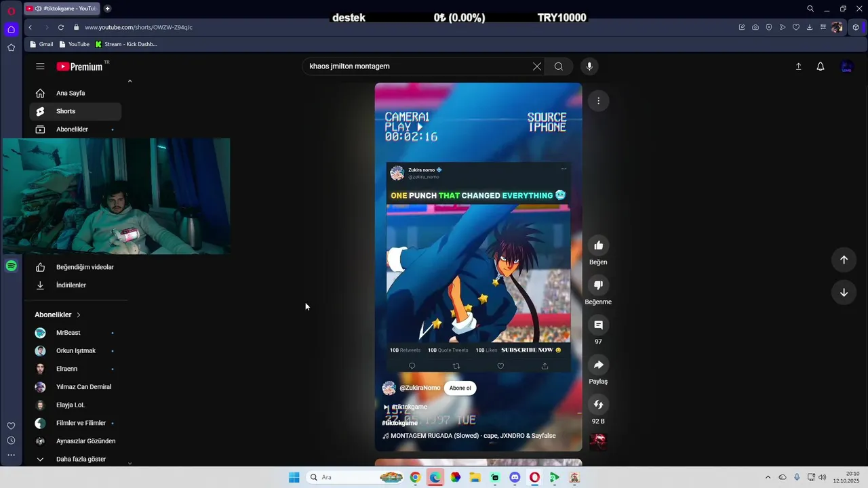This screenshot has width=868, height=488.
Task: Open the #tiktokgame hashtag link
Action: point(399,423)
